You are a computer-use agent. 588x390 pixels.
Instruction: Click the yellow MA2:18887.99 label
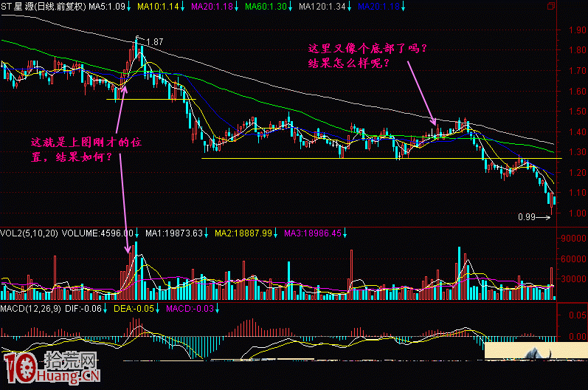pyautogui.click(x=243, y=233)
